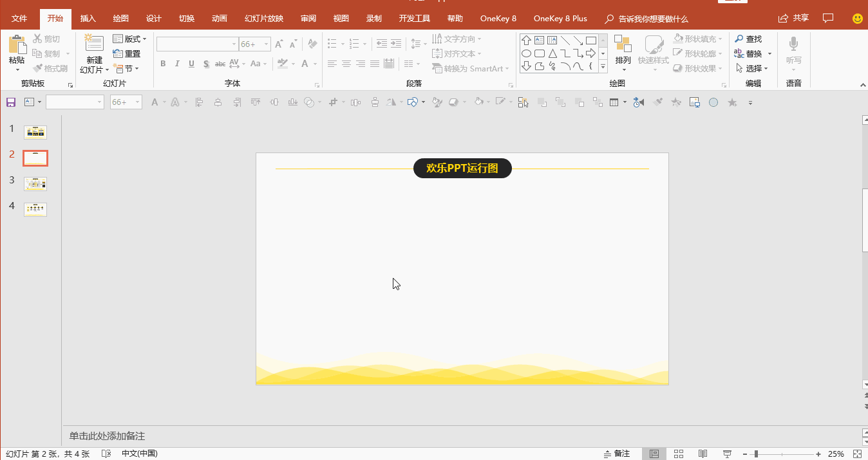Toggle italic formatting
This screenshot has height=460, width=868.
pyautogui.click(x=177, y=64)
